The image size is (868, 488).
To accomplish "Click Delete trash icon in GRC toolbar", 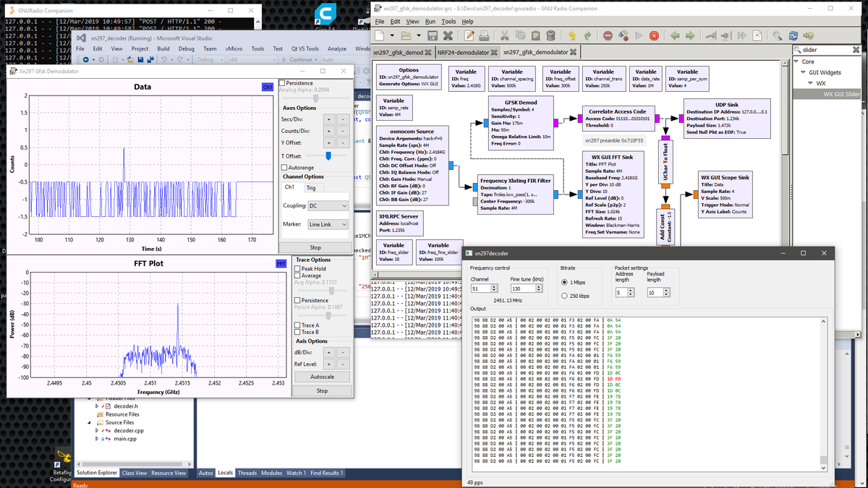I will [x=550, y=35].
